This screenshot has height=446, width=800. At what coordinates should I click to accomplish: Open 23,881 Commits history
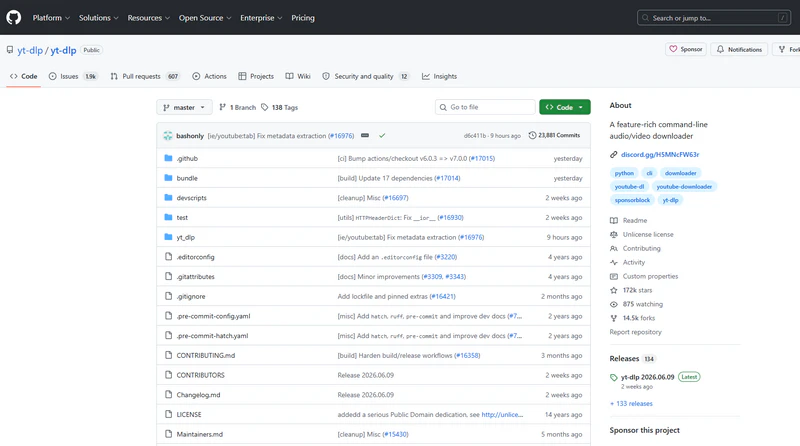554,135
